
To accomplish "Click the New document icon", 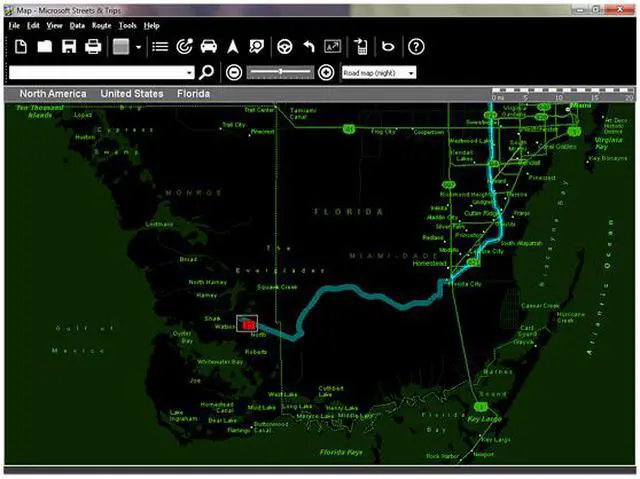I will pos(20,47).
